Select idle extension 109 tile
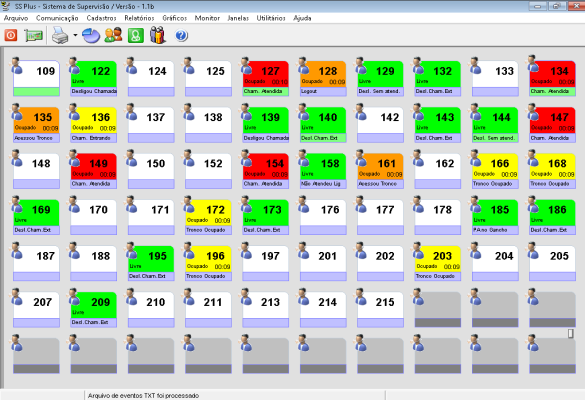Image resolution: width=585 pixels, height=400 pixels. coord(36,78)
